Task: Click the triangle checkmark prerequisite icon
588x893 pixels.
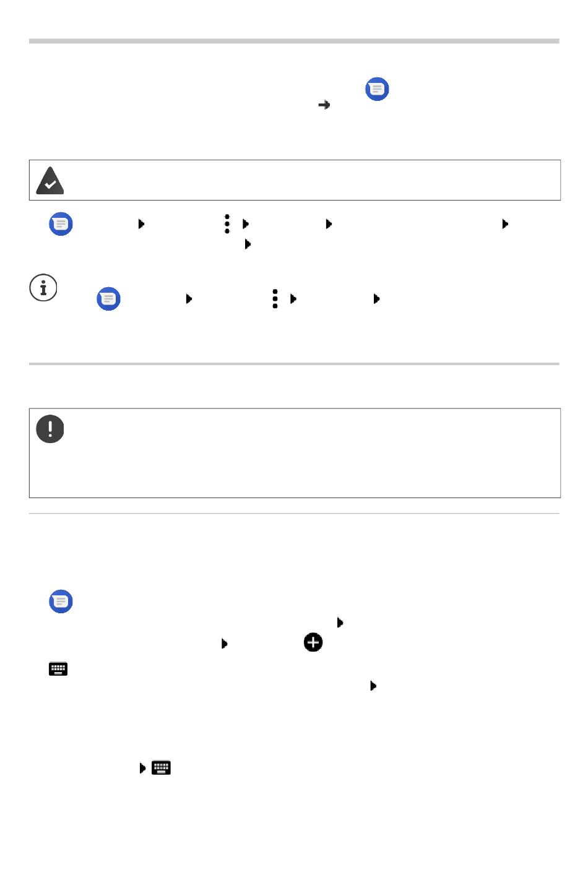Action: click(50, 181)
